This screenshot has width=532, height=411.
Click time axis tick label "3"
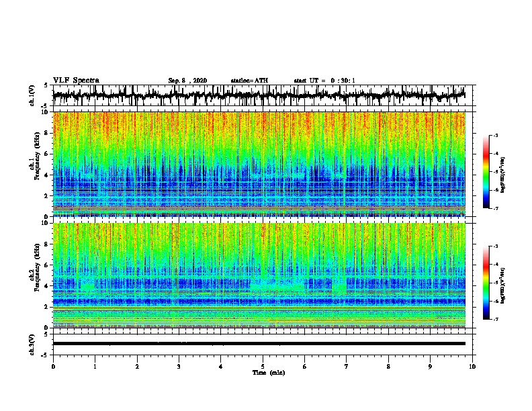179,367
